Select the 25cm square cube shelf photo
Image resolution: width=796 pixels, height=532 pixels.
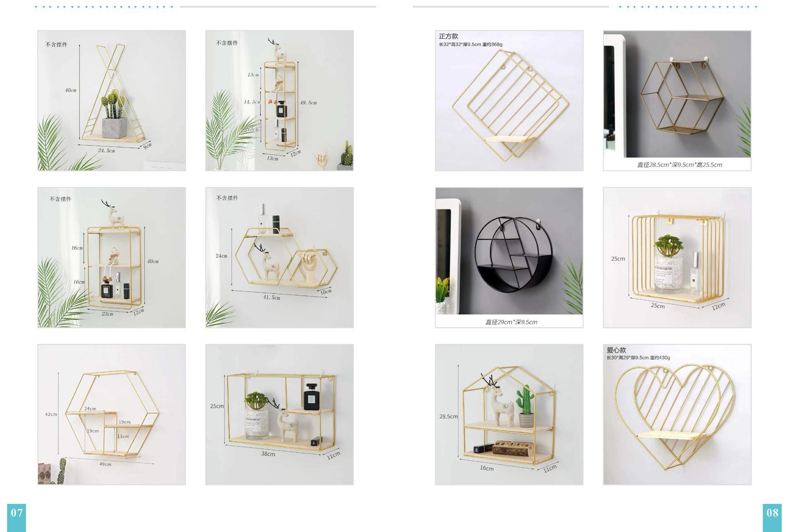(x=677, y=257)
